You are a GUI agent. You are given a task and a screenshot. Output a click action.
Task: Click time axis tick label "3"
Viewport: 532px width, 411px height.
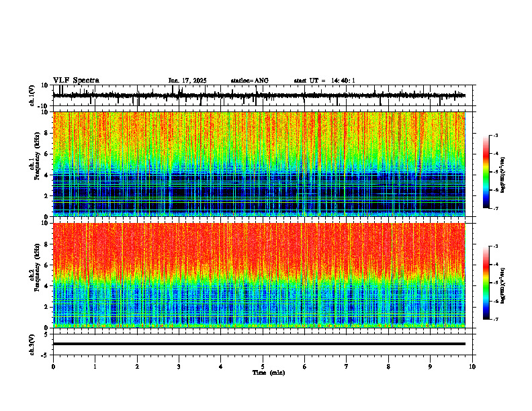pos(179,367)
